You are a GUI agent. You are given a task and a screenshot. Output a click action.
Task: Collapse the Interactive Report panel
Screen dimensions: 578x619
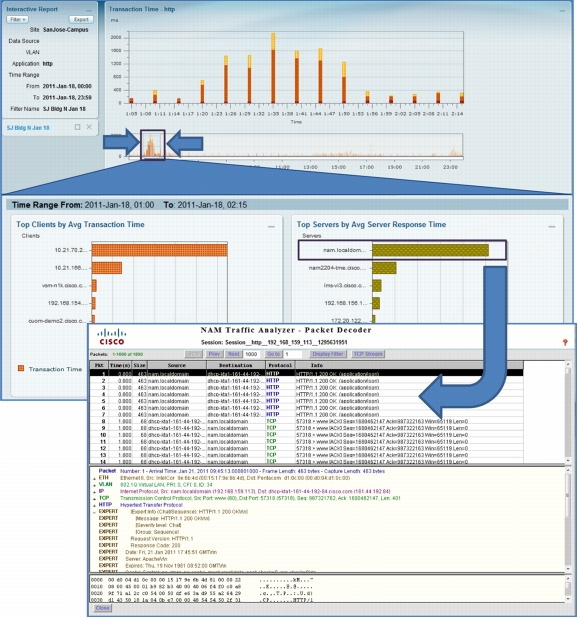click(89, 9)
